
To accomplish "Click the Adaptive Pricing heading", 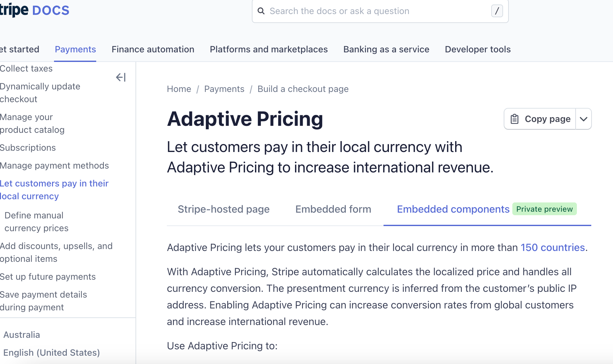I will [x=245, y=119].
